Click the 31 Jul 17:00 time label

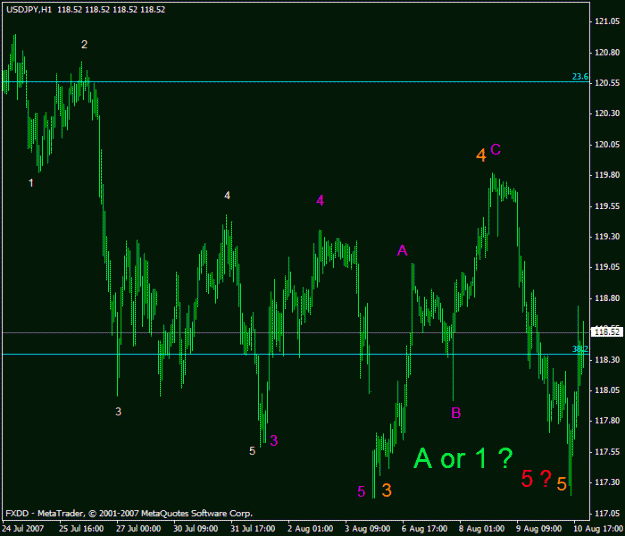253,529
